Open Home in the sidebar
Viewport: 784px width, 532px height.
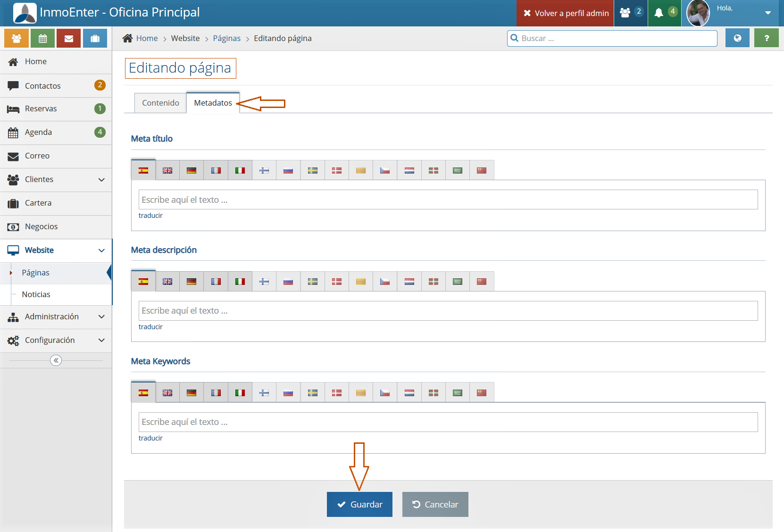coord(56,62)
